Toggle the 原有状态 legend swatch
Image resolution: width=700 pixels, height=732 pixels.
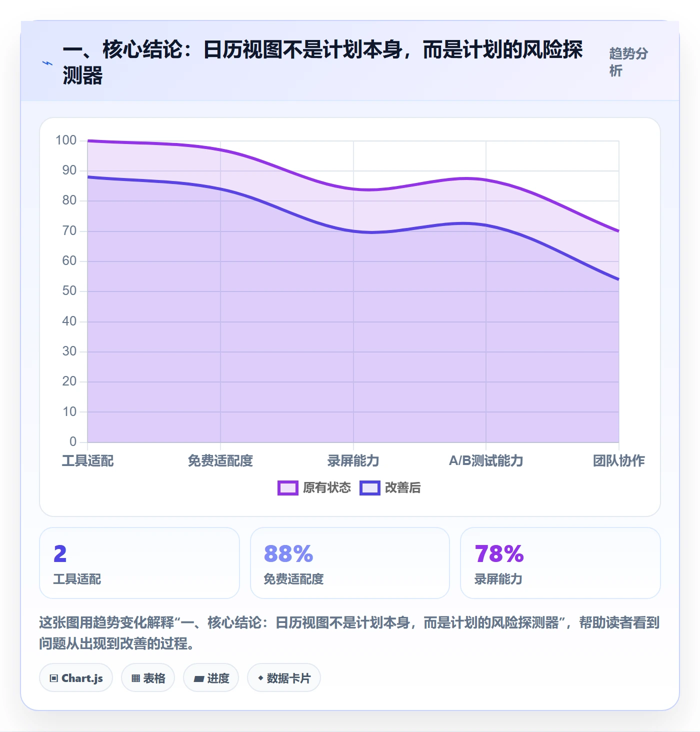pyautogui.click(x=288, y=488)
